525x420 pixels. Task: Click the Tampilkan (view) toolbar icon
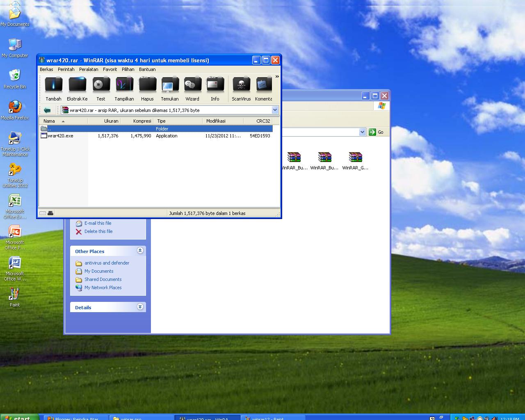[124, 89]
